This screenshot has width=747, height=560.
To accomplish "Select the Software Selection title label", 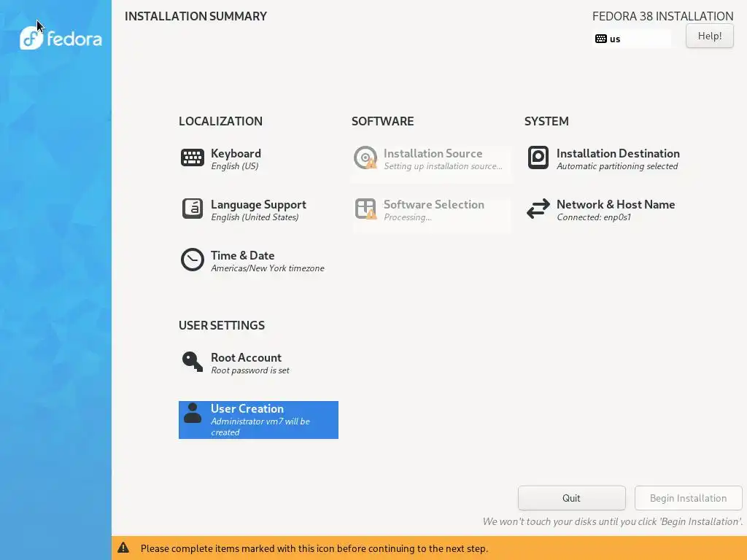I will 433,204.
